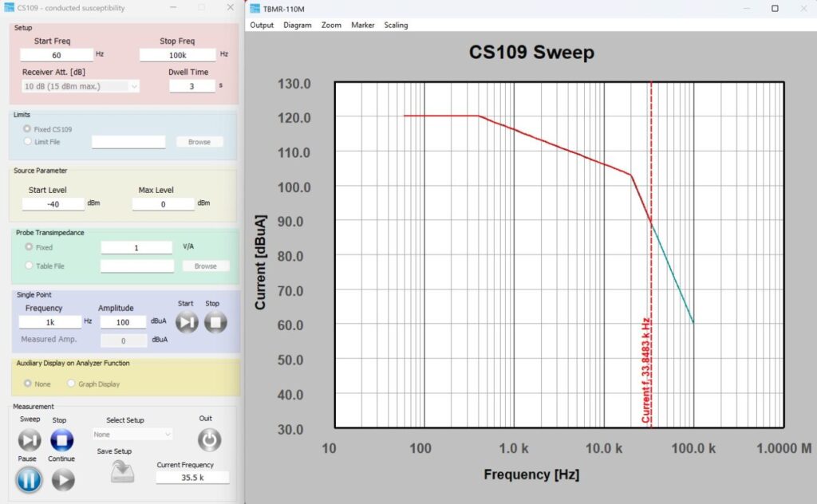Select None for auxiliary display
This screenshot has width=817, height=504.
(x=27, y=384)
